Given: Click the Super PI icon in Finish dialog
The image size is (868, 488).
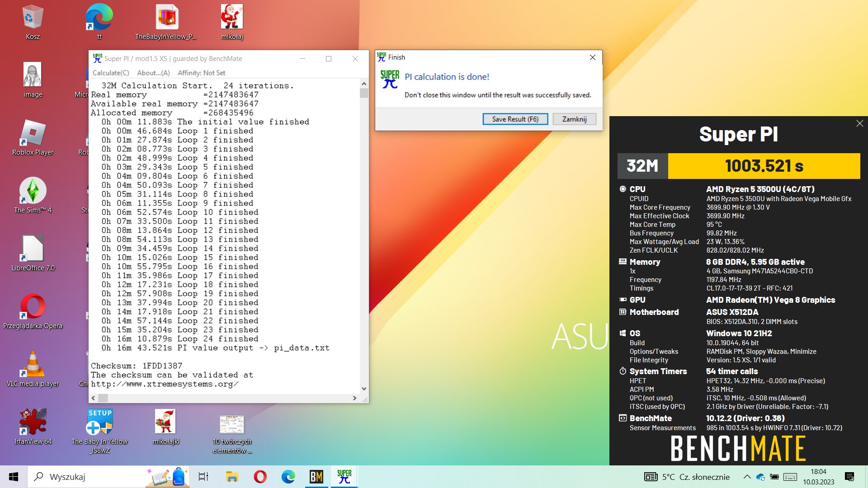Looking at the screenshot, I should coord(389,80).
